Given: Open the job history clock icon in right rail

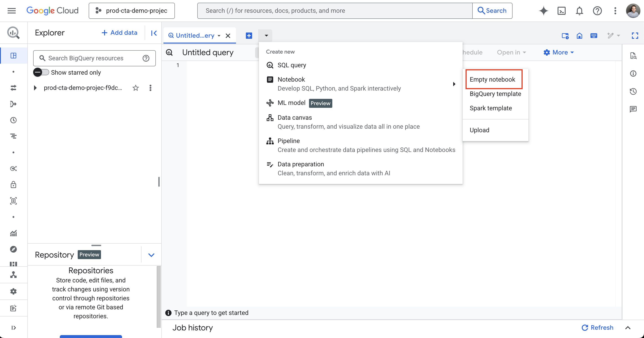Looking at the screenshot, I should point(633,91).
